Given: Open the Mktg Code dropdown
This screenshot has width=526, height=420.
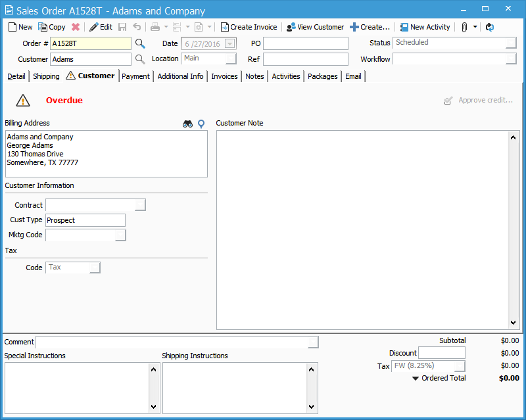Looking at the screenshot, I should tap(120, 235).
